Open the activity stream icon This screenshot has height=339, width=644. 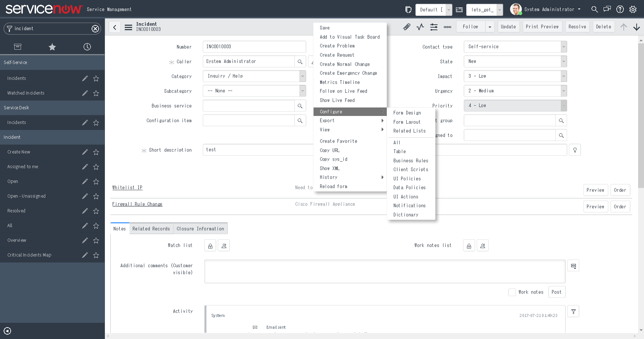[x=420, y=27]
